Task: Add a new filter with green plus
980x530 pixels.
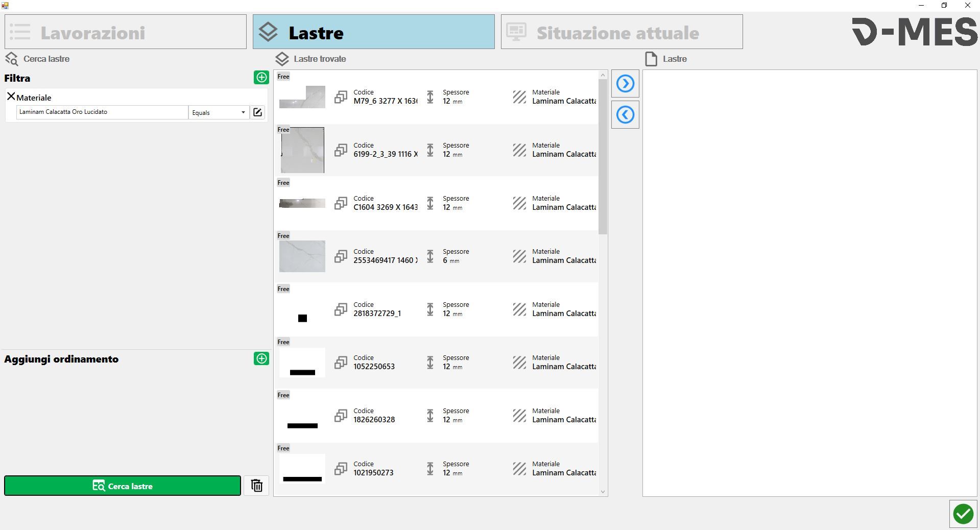Action: 261,78
